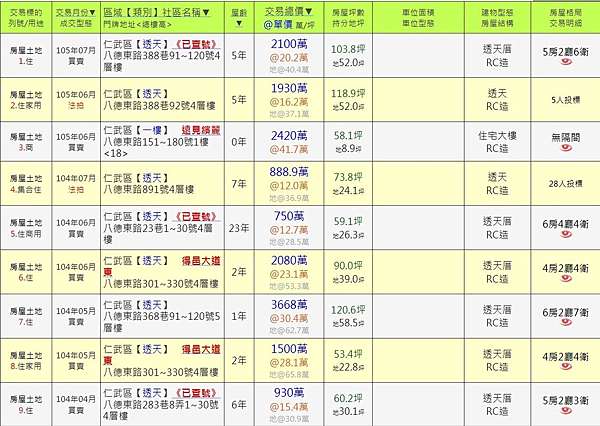Open red community name in 151~180號1樓 row
The height and width of the screenshot is (426, 600).
(201, 130)
